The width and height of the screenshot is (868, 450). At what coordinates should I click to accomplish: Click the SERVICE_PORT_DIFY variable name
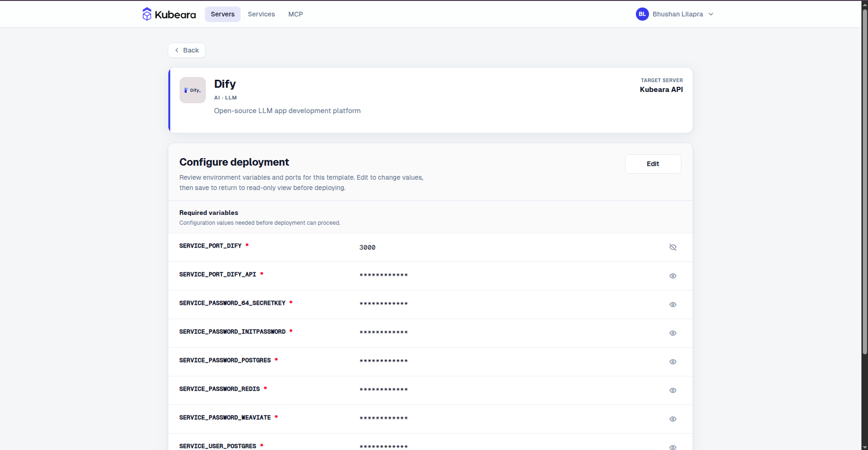[211, 246]
